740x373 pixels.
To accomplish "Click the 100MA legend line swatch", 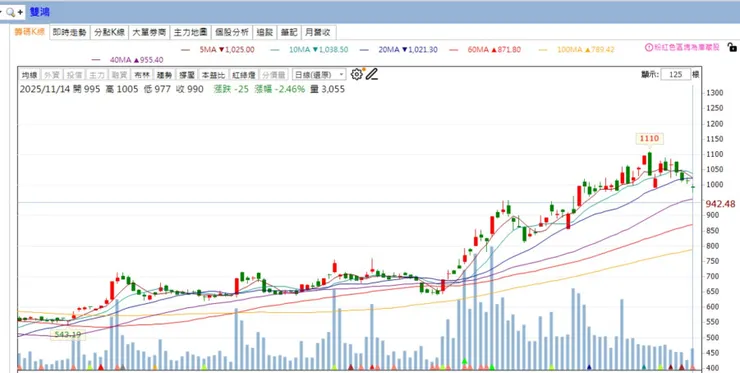I will coord(543,50).
